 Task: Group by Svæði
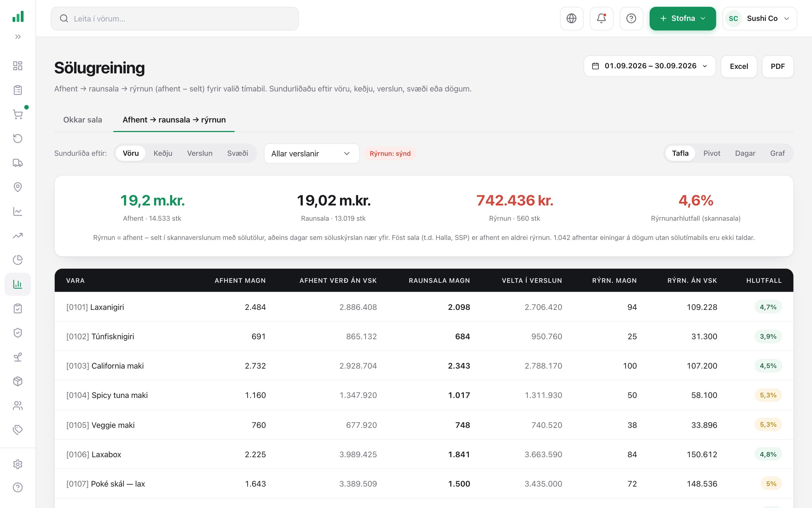click(x=238, y=153)
